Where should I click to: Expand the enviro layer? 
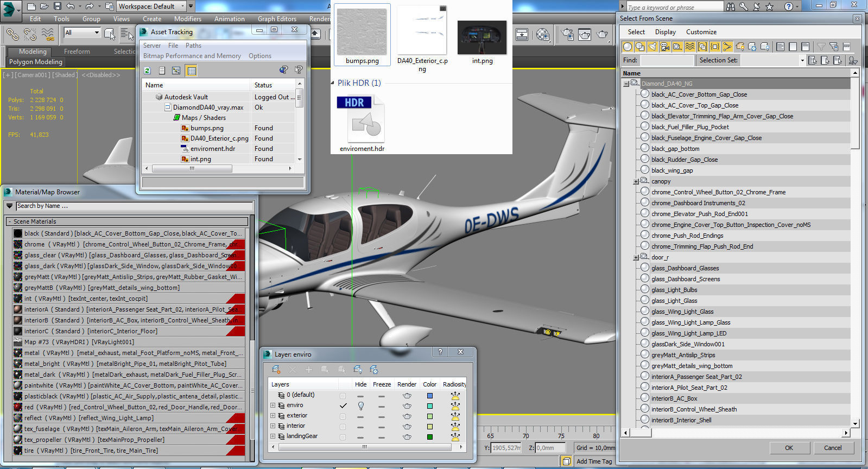[x=273, y=405]
